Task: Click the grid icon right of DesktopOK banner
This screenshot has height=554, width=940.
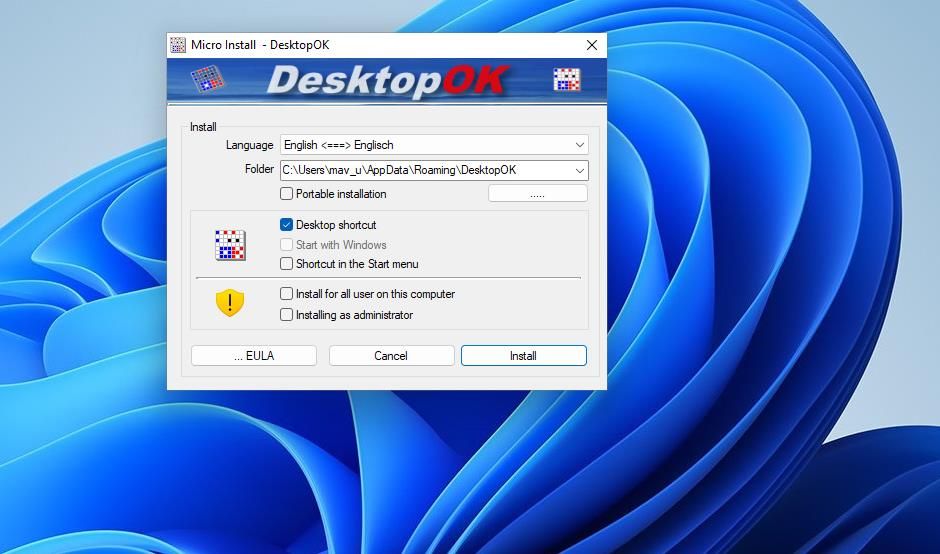Action: pos(567,80)
